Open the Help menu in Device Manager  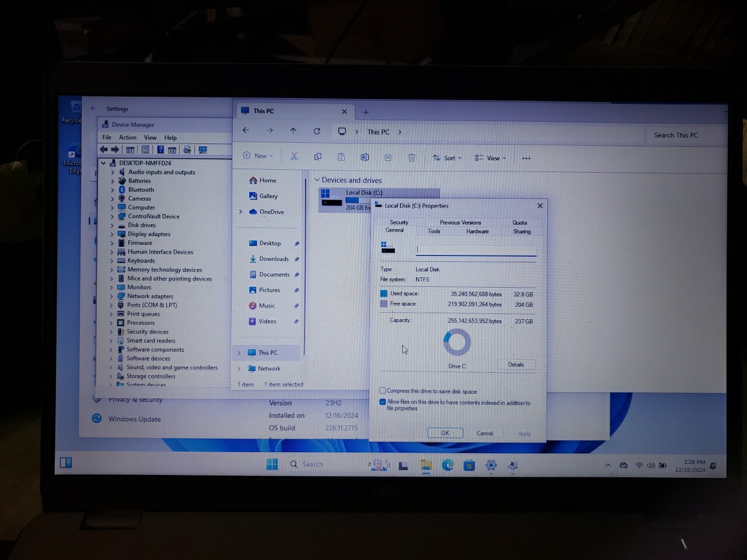pyautogui.click(x=170, y=138)
